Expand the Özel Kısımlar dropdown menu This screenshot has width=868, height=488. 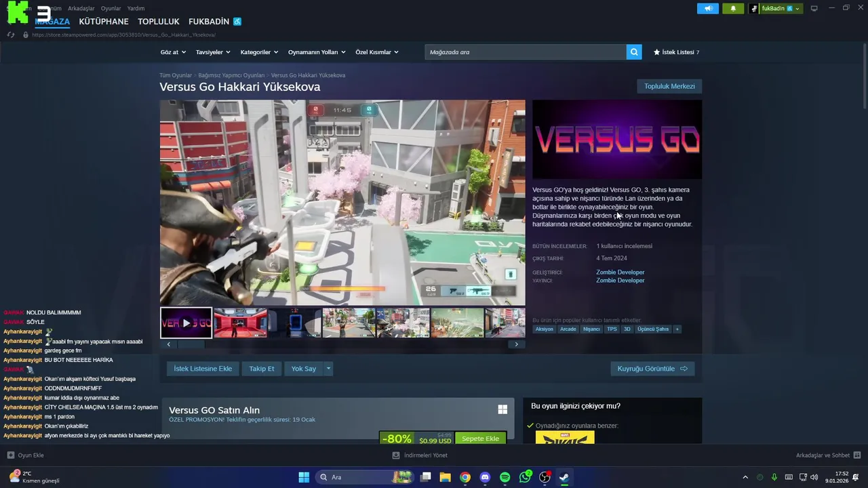377,52
